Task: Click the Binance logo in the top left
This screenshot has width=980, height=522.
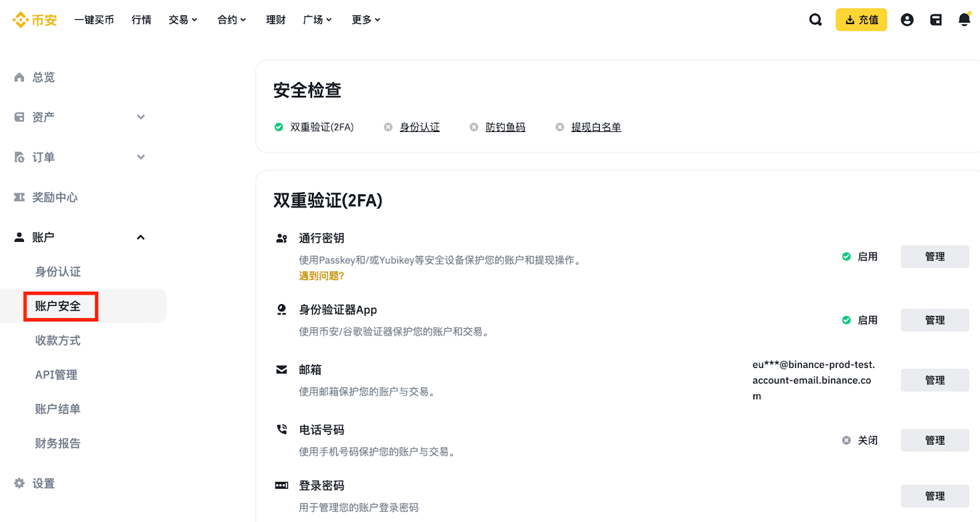Action: pyautogui.click(x=35, y=19)
